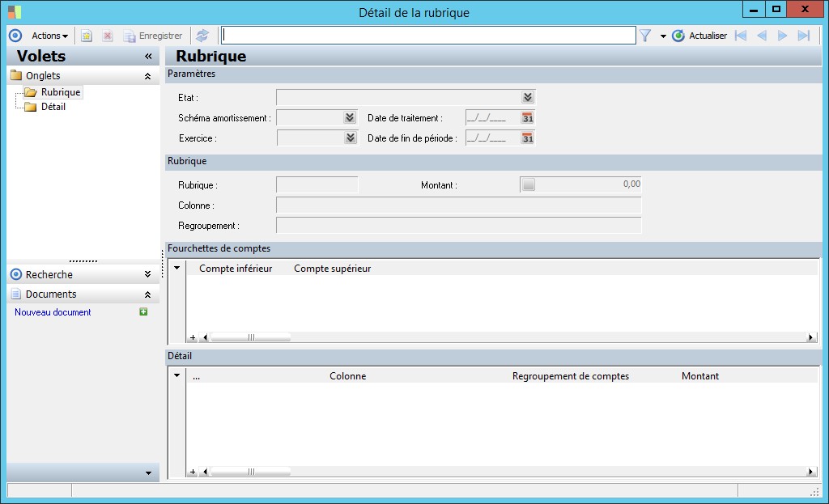This screenshot has width=829, height=504.
Task: Open the filter options dropdown arrow
Action: 663,36
